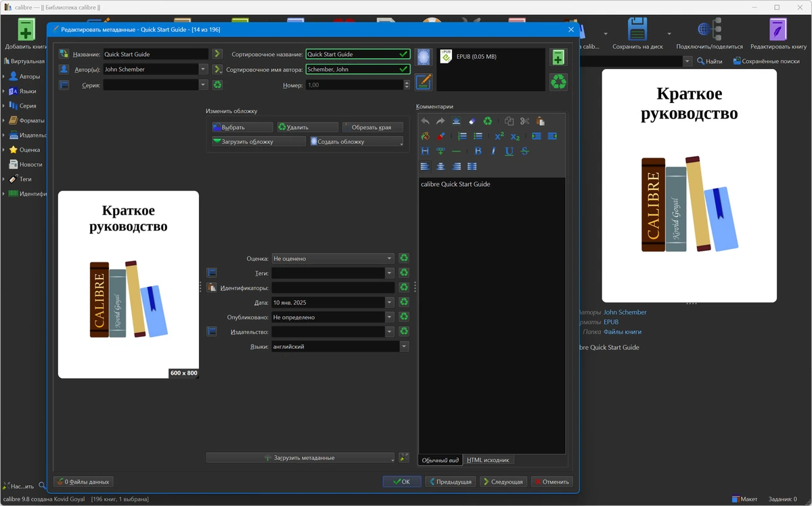Decrease indentation in comments editor
This screenshot has width=812, height=506.
552,136
